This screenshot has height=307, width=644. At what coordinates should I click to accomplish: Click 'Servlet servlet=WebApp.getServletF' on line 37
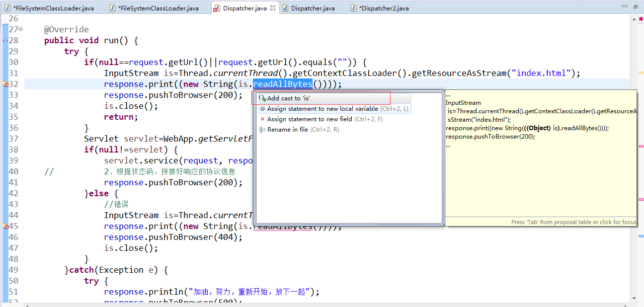pos(168,139)
